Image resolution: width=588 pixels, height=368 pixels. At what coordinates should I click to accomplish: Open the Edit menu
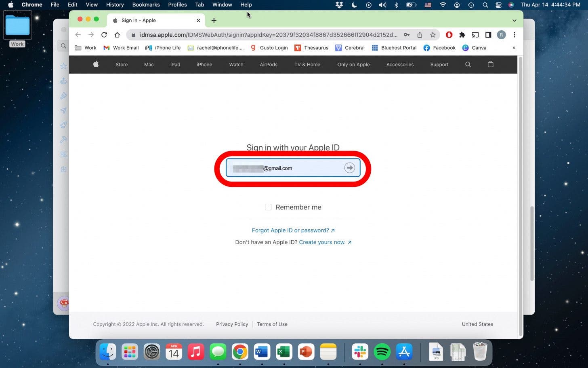point(73,5)
